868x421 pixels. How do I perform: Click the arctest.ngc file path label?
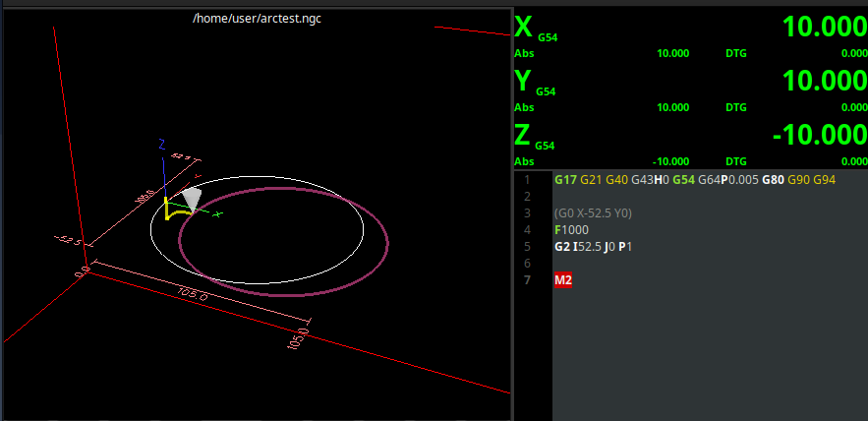click(257, 19)
